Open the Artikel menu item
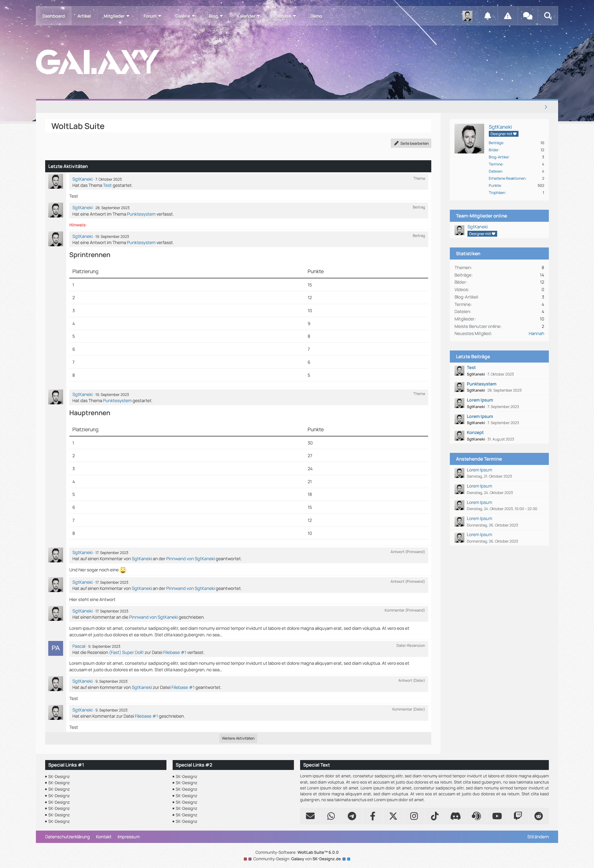 coord(84,16)
